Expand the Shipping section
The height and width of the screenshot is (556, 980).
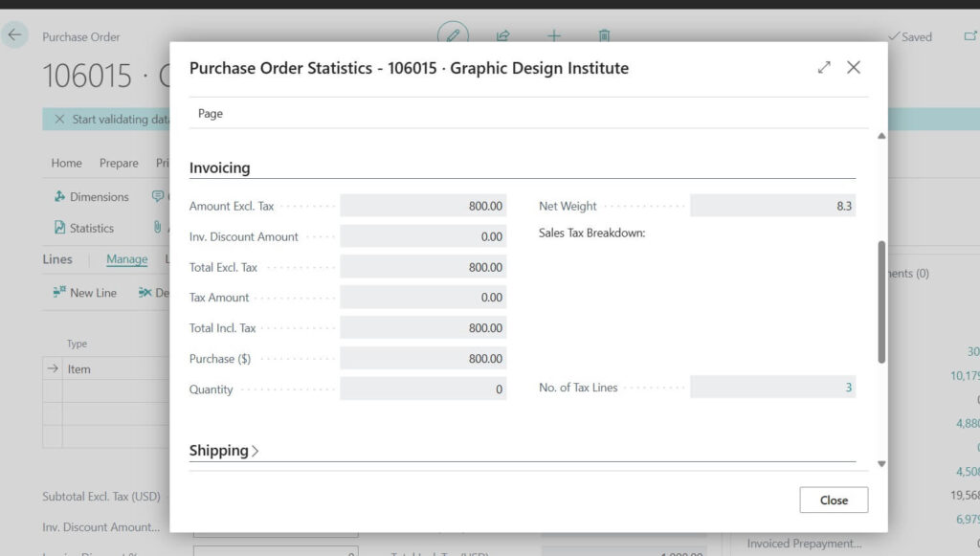click(224, 451)
